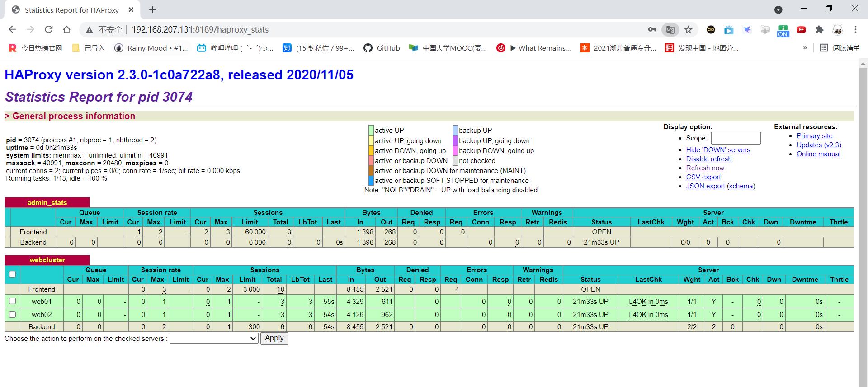The height and width of the screenshot is (387, 868).
Task: Open the browser profile avatar
Action: pyautogui.click(x=838, y=30)
